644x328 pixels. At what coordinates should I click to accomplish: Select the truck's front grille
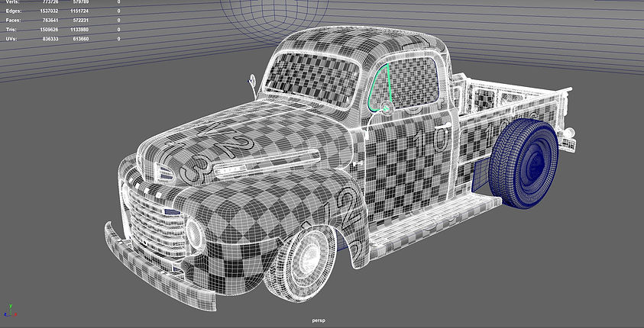point(156,221)
